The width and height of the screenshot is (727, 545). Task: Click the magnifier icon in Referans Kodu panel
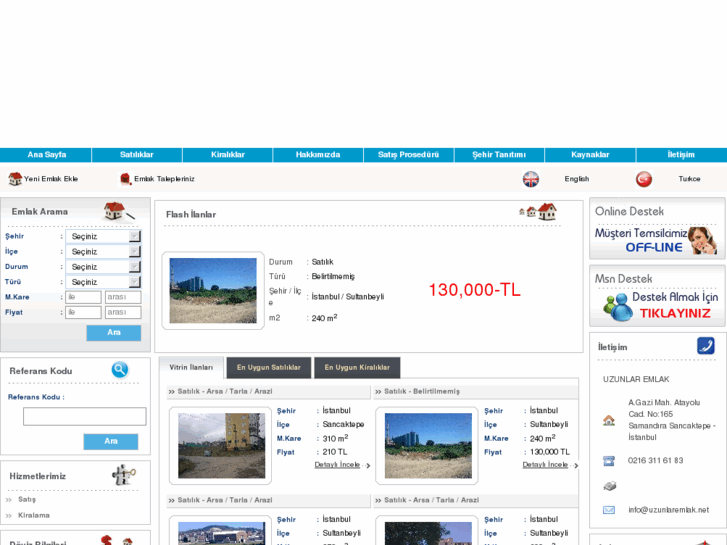pos(120,370)
